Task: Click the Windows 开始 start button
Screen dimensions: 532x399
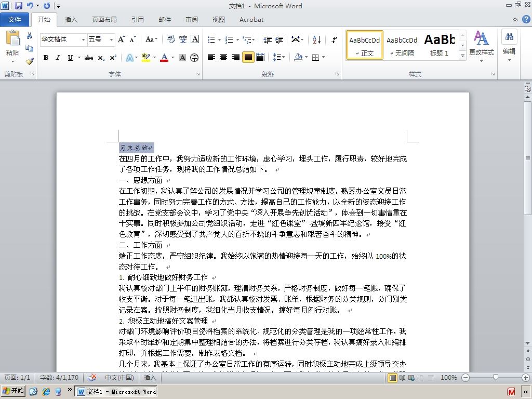Action: click(13, 391)
